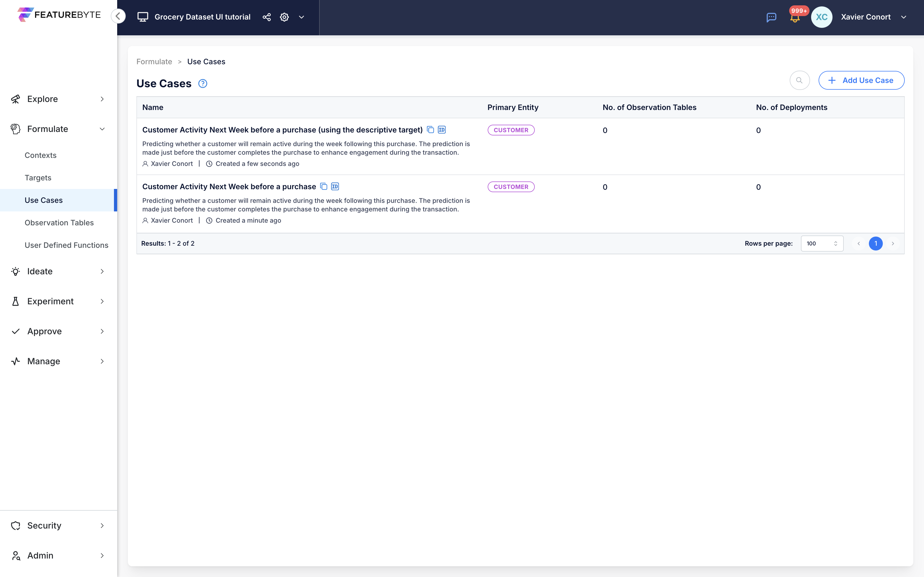Open the Xavier Conort account dropdown
924x577 pixels.
click(x=903, y=17)
